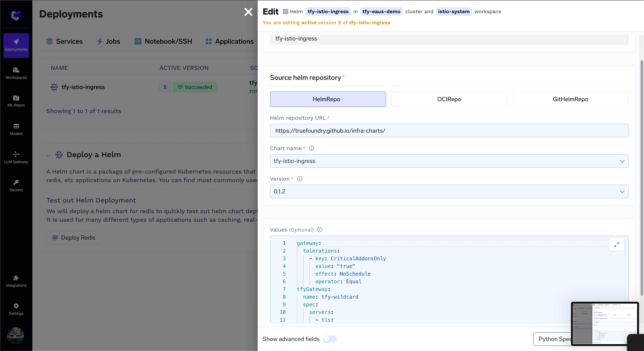Click the 'Test out Helm Deployment' heading
The width and height of the screenshot is (644, 351).
point(91,200)
